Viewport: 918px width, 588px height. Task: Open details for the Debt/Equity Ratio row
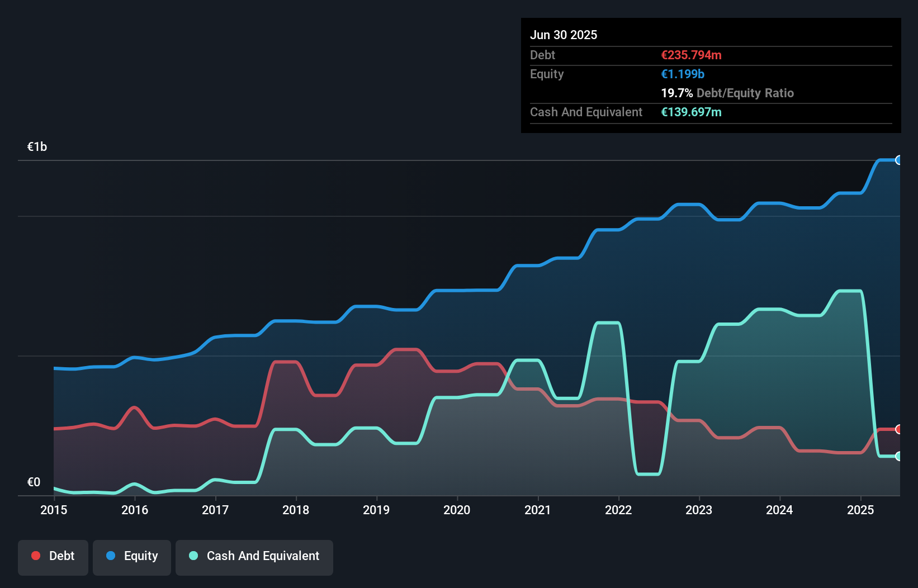pyautogui.click(x=727, y=93)
